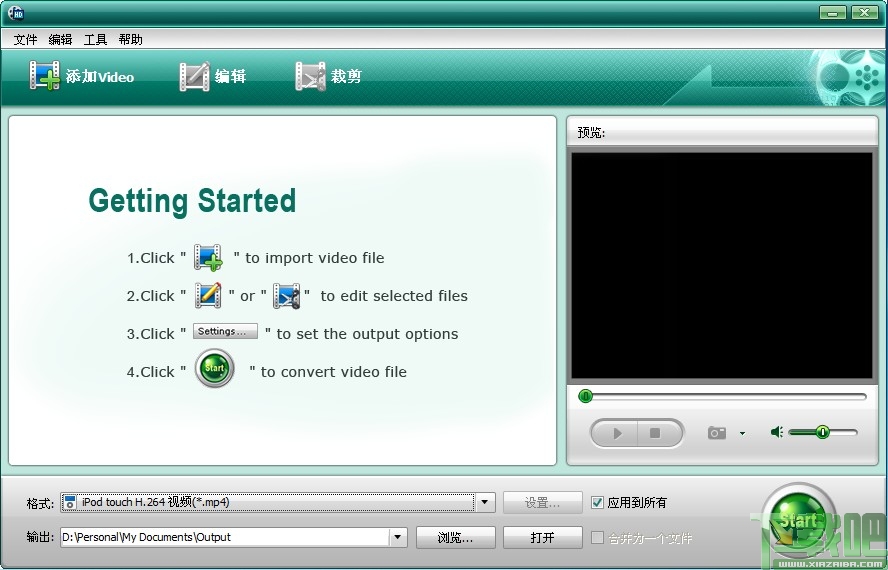The image size is (888, 570).
Task: Click the pencil edit icon in step 2
Action: point(207,295)
